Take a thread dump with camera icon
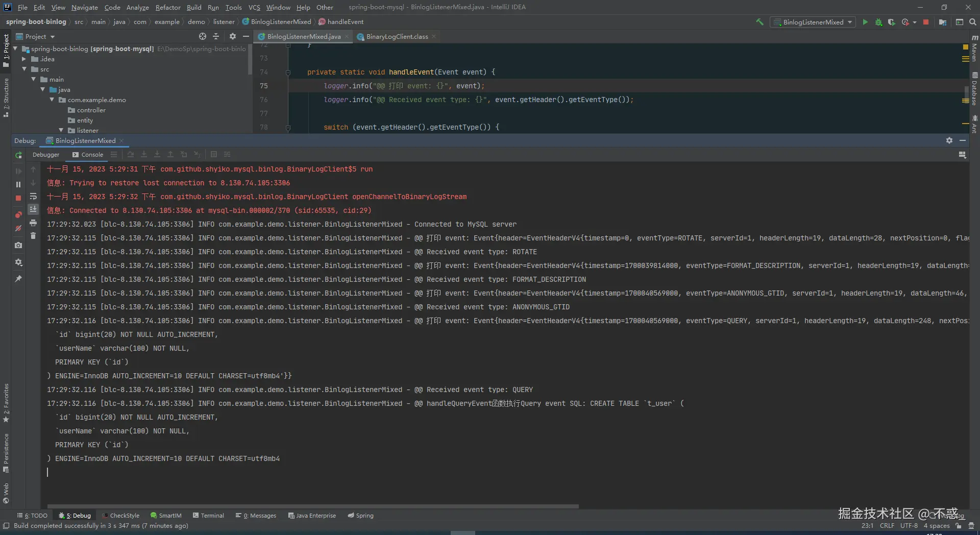This screenshot has height=535, width=980. point(18,246)
